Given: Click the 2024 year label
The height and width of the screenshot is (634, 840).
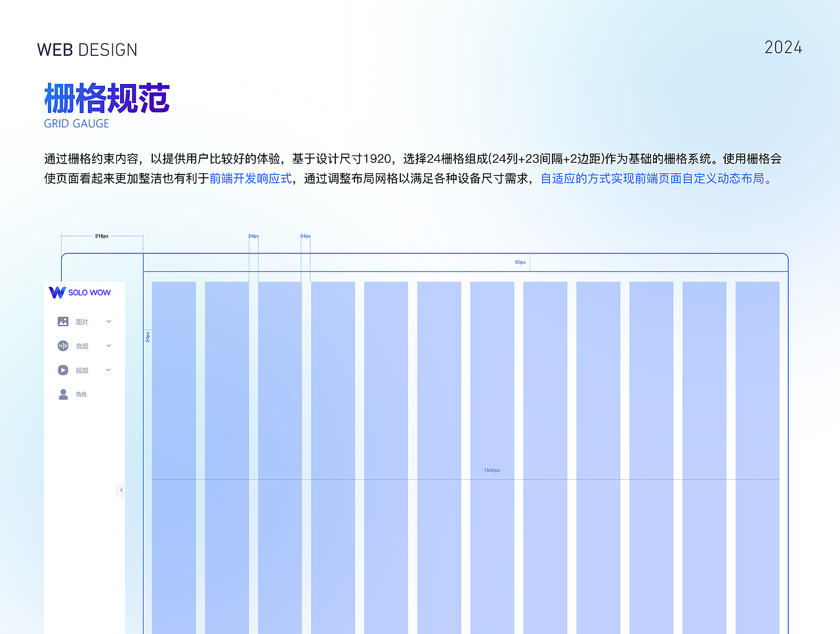Looking at the screenshot, I should coord(784,47).
